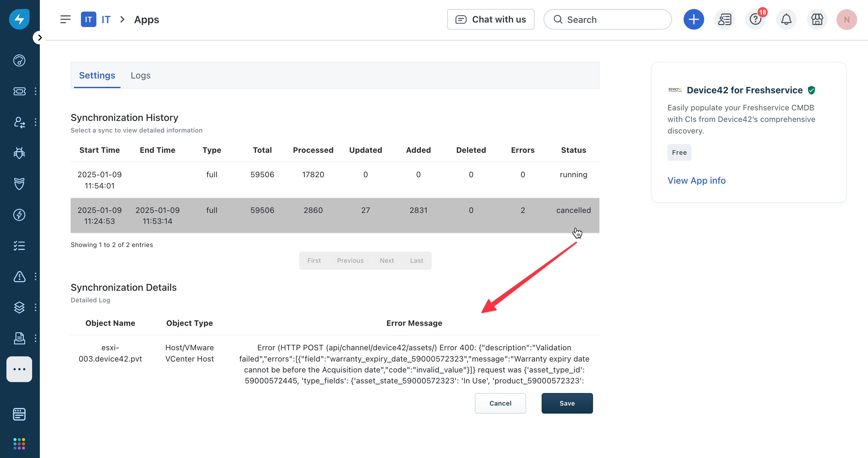
Task: Open the problems bug icon in sidebar
Action: tap(19, 153)
